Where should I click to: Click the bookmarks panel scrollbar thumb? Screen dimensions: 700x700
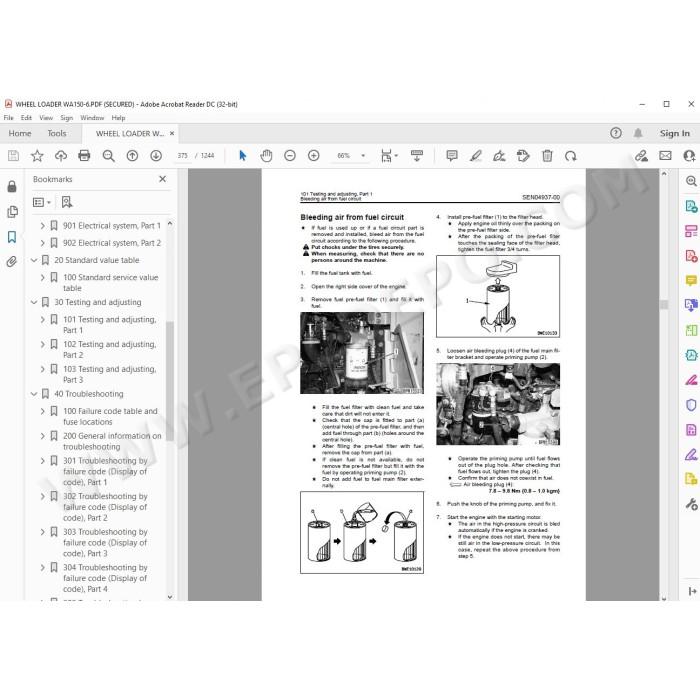170,380
